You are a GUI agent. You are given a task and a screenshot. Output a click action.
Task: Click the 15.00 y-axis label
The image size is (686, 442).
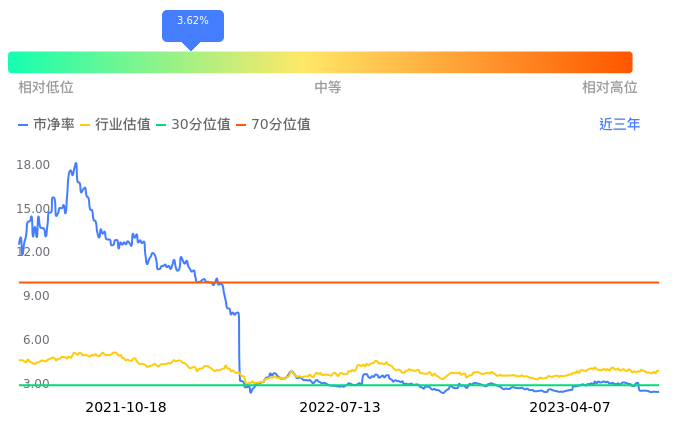tap(34, 209)
